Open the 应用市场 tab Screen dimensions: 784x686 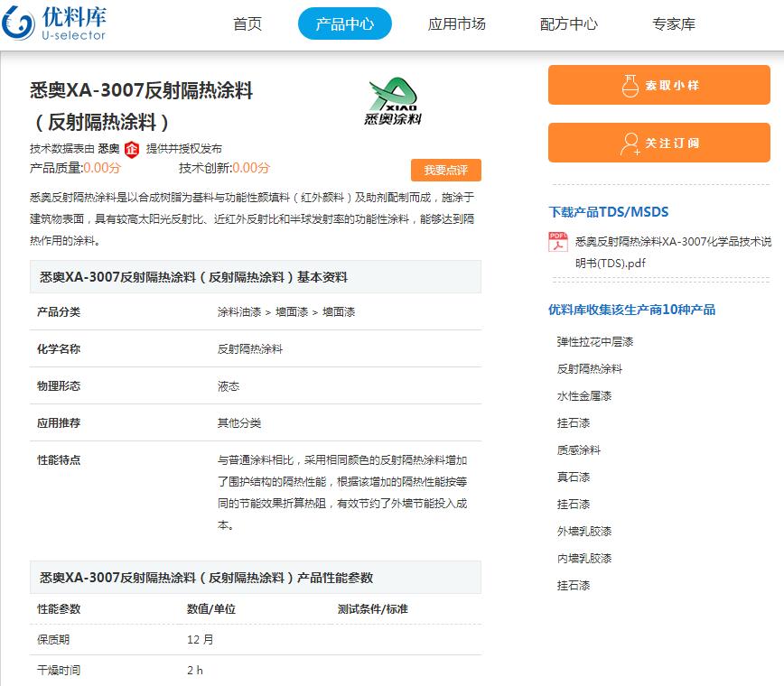456,24
